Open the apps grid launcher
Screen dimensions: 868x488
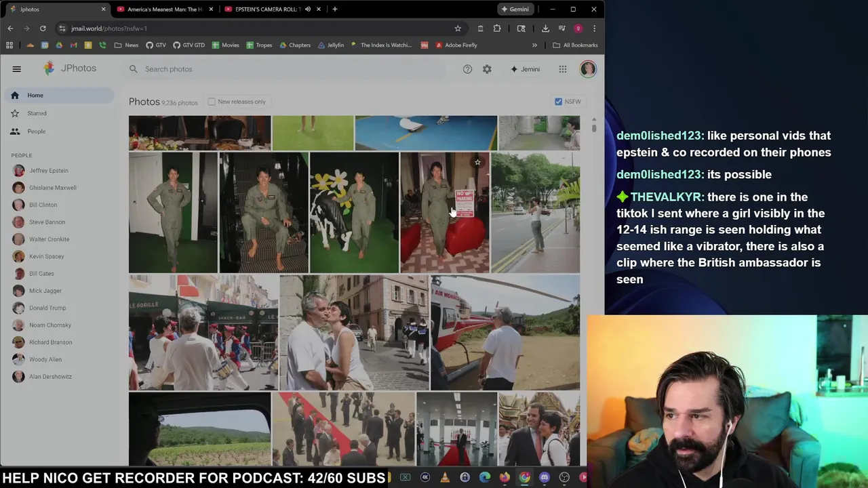(563, 69)
